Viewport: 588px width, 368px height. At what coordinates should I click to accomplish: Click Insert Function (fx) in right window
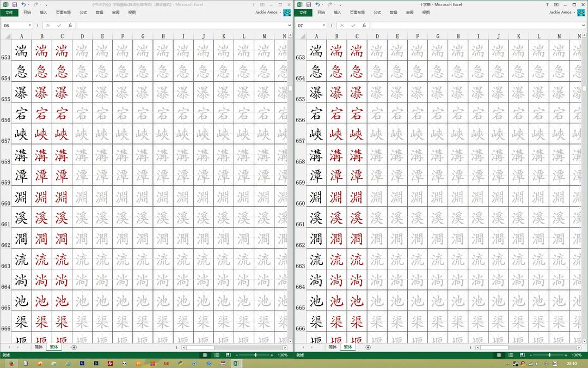pyautogui.click(x=364, y=26)
